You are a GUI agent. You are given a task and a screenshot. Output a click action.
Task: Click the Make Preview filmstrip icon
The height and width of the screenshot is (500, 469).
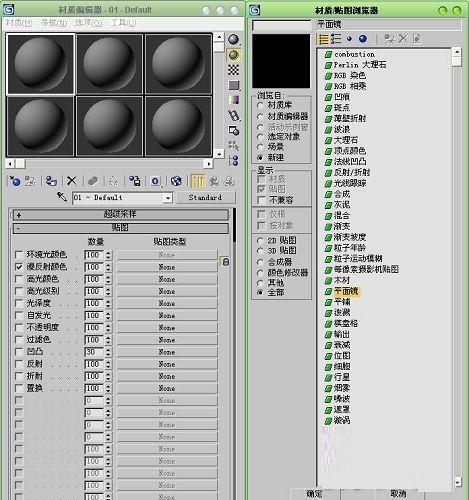point(234,115)
